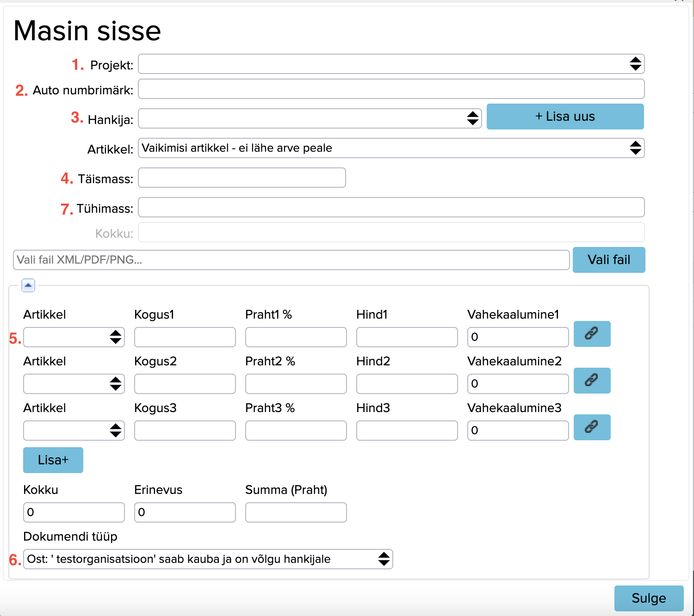This screenshot has width=694, height=616.
Task: Open the Dokumendi tüüp dropdown
Action: click(x=208, y=559)
